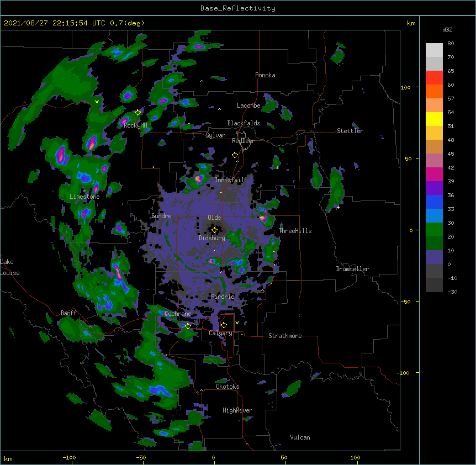Click the Calgary city label
The height and width of the screenshot is (465, 476).
tap(220, 333)
